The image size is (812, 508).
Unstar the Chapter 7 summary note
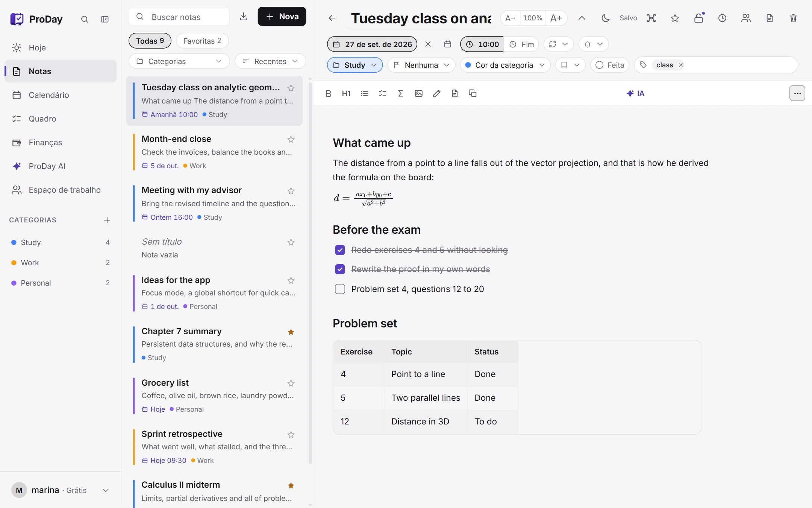click(291, 332)
